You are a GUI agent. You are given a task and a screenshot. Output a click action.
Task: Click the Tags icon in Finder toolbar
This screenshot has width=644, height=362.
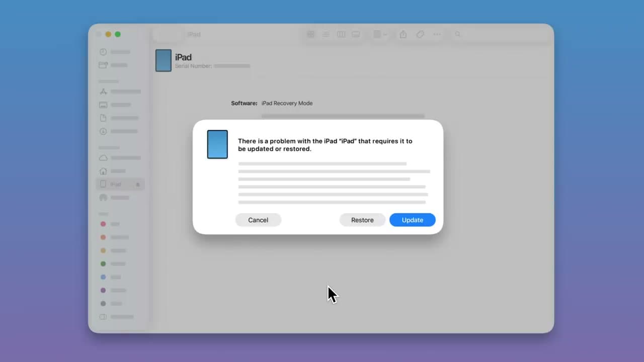pos(420,34)
